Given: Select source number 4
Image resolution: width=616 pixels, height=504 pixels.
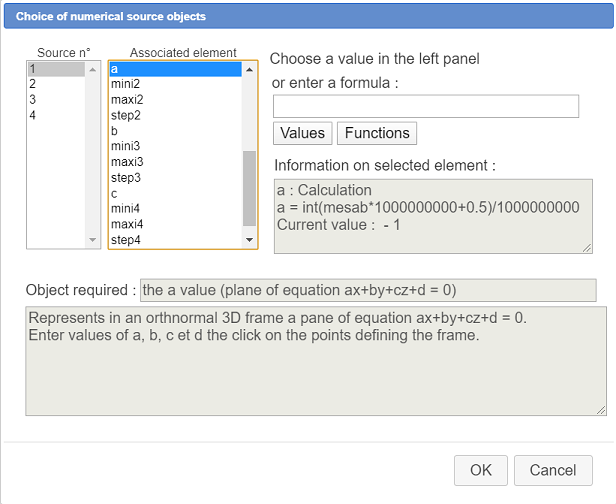Looking at the screenshot, I should (x=56, y=115).
